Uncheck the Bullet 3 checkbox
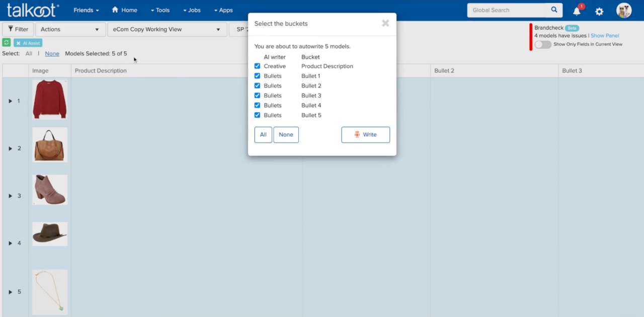This screenshot has height=317, width=644. tap(257, 96)
